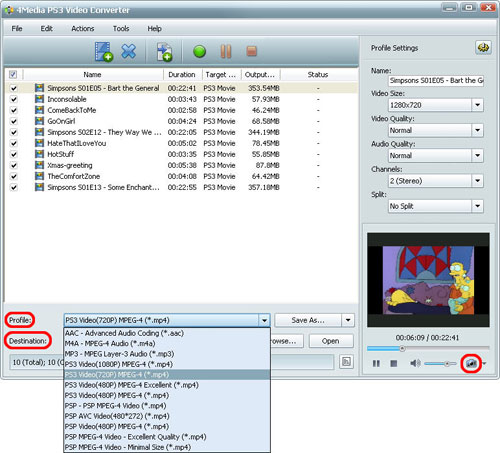This screenshot has width=500, height=453.
Task: Expand the Split dropdown
Action: [x=477, y=206]
